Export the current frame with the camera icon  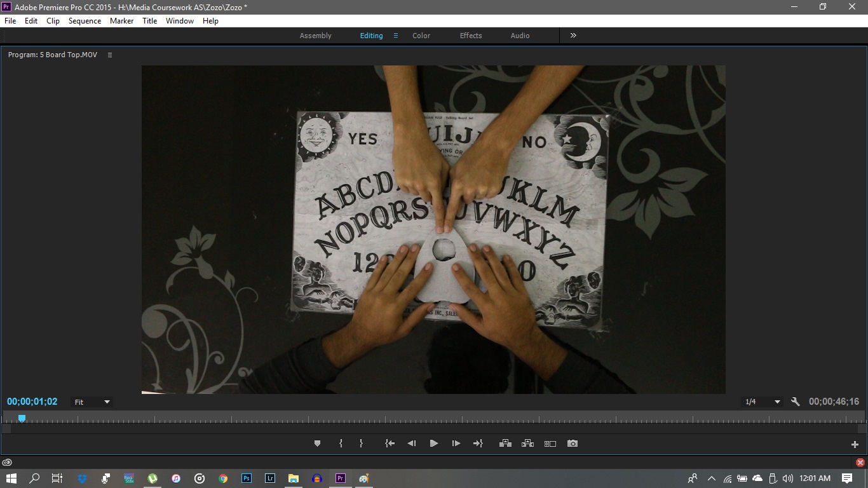[x=572, y=443]
